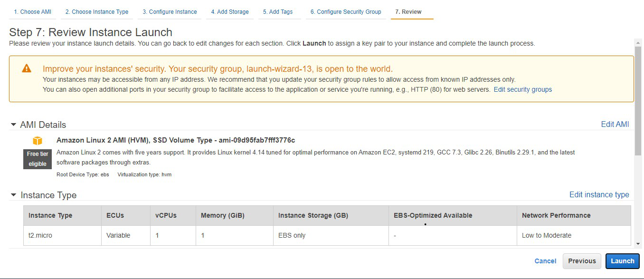Click the Free tier eligible badge

click(x=38, y=159)
